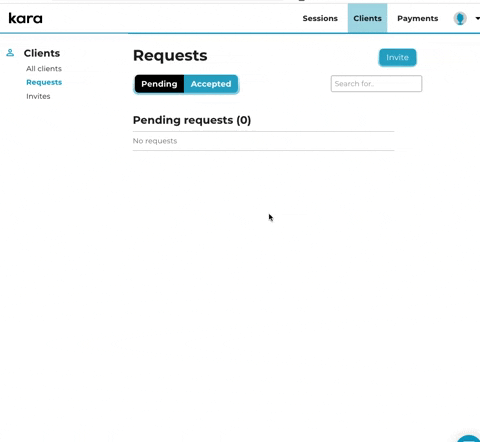Select the No requests row
The image size is (480, 442).
click(x=263, y=141)
